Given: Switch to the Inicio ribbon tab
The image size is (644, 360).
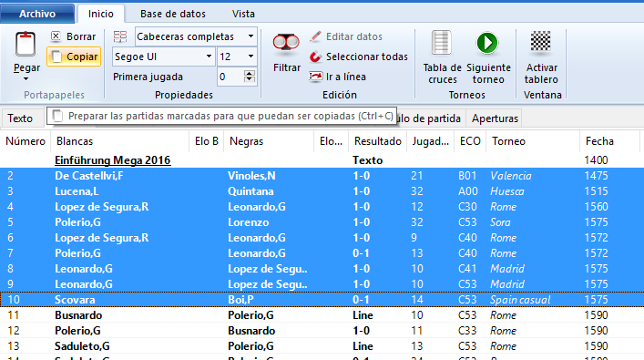Looking at the screenshot, I should [x=100, y=14].
